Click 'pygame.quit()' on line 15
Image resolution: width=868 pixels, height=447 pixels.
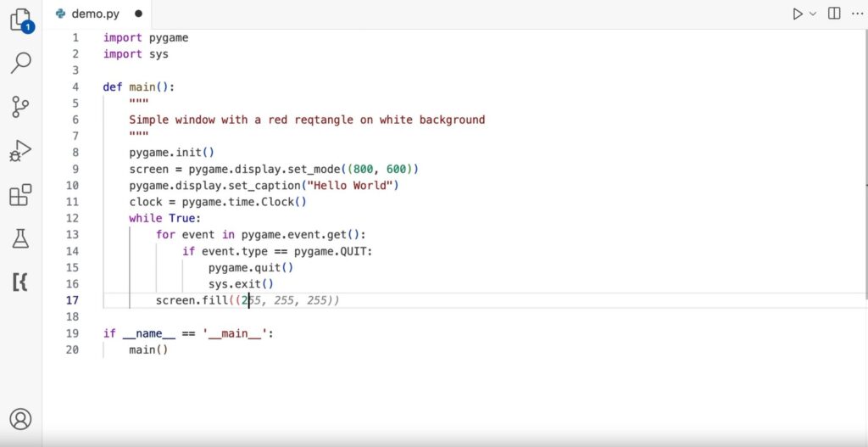[x=251, y=267]
